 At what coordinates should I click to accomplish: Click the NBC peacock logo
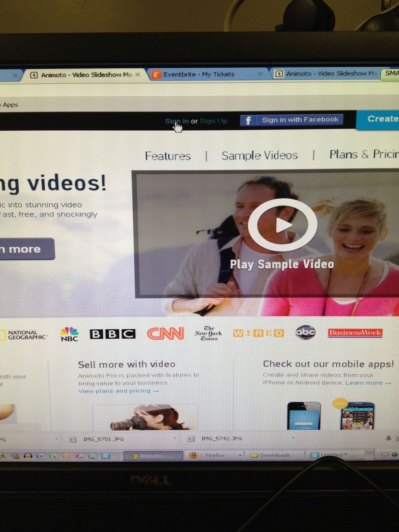tap(69, 334)
